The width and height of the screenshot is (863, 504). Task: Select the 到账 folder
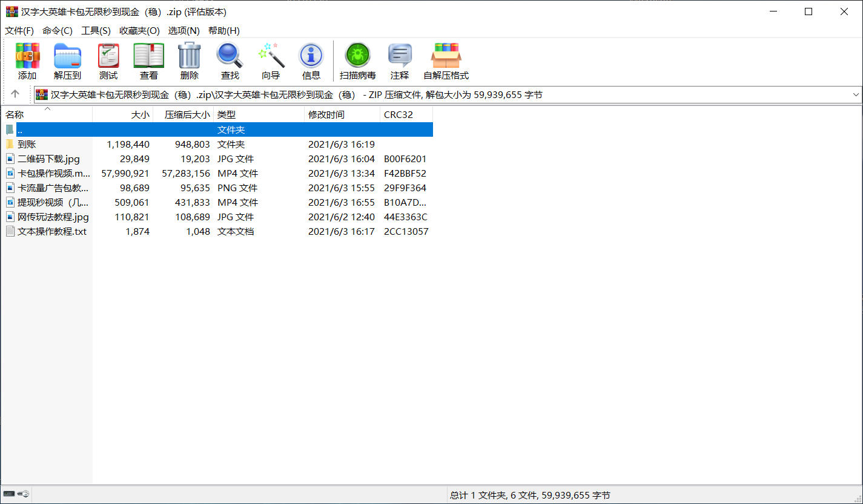(27, 145)
